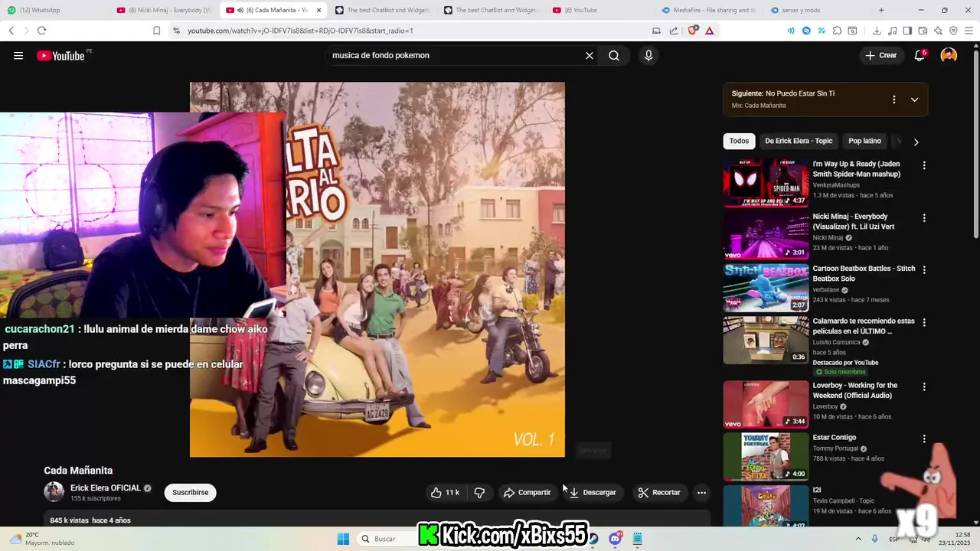
Task: Open the account avatar menu
Action: coord(949,55)
